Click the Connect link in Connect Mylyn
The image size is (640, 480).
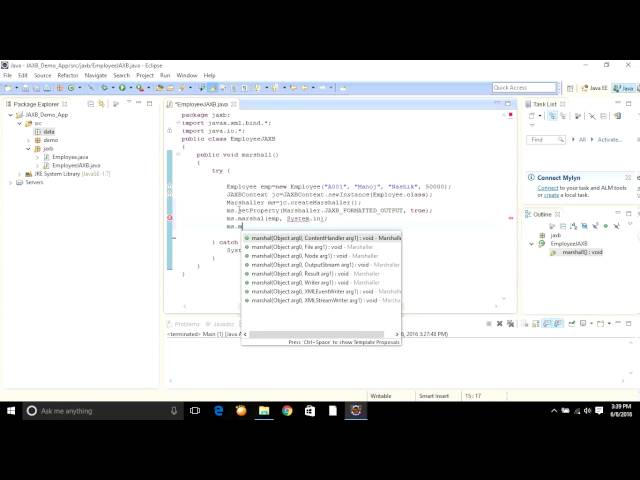pos(548,188)
